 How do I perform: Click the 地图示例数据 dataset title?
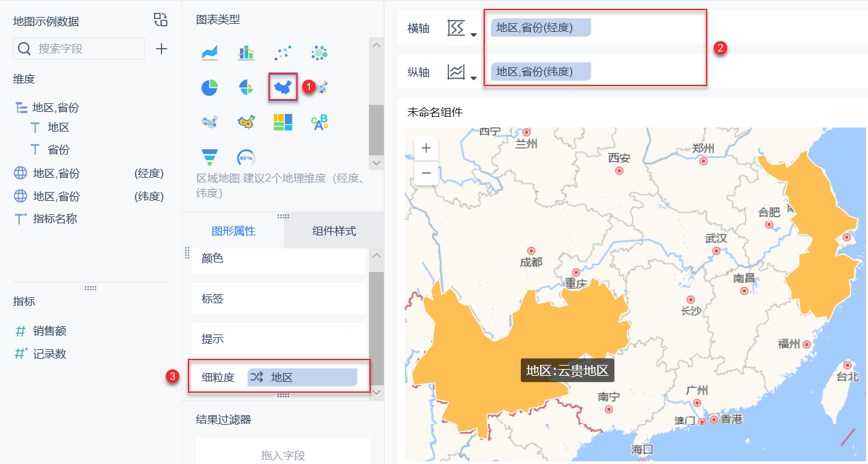[46, 21]
